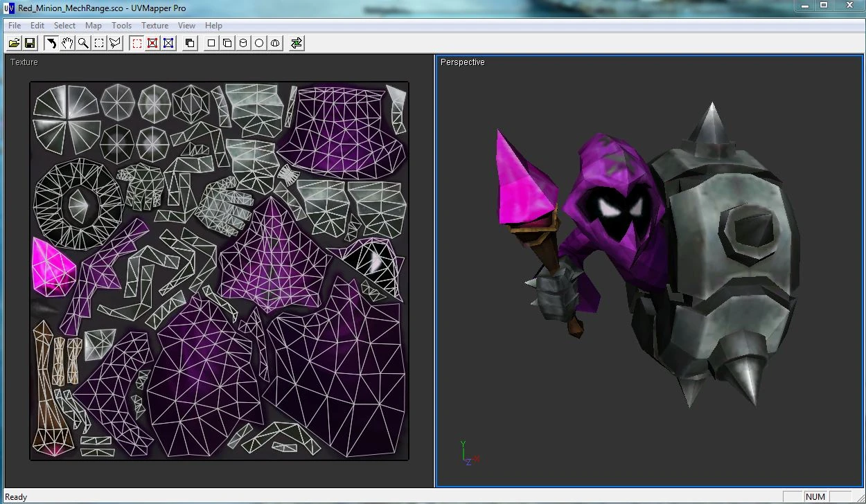Click the box mapping cube icon

click(227, 43)
